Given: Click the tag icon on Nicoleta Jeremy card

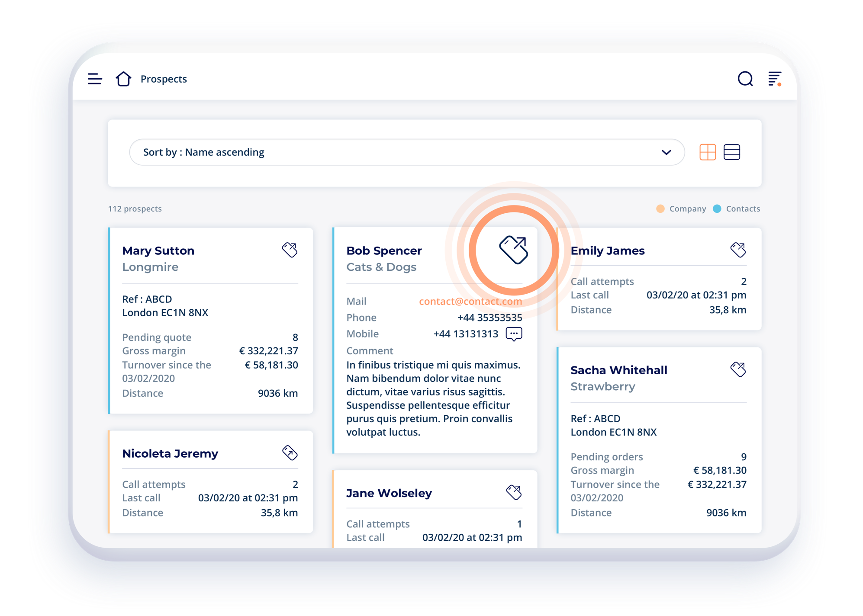Looking at the screenshot, I should pos(290,452).
